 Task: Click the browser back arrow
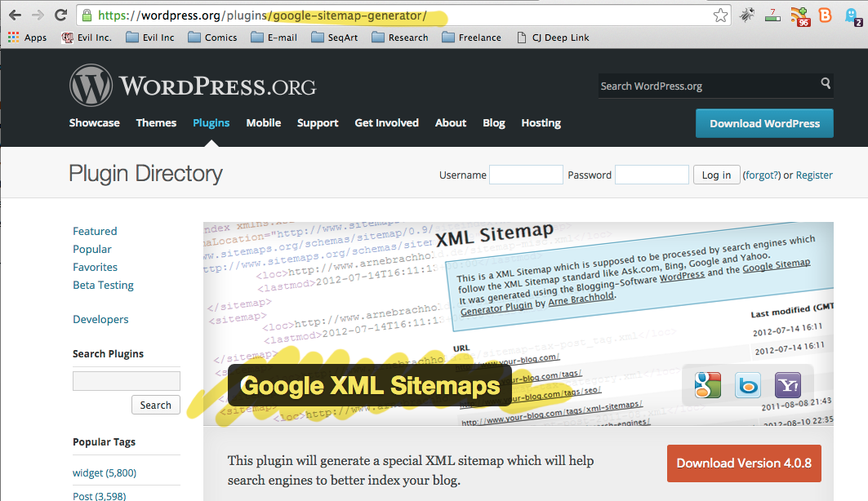[x=15, y=15]
